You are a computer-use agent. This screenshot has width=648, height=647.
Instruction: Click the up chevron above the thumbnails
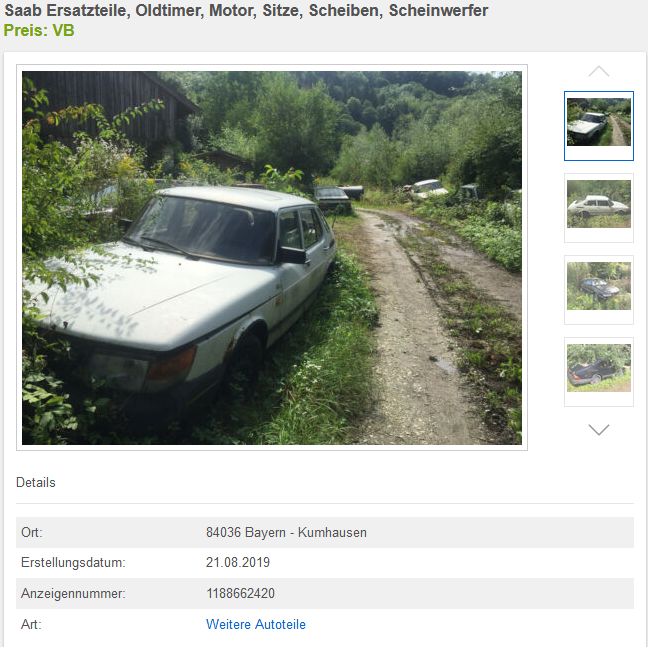598,72
